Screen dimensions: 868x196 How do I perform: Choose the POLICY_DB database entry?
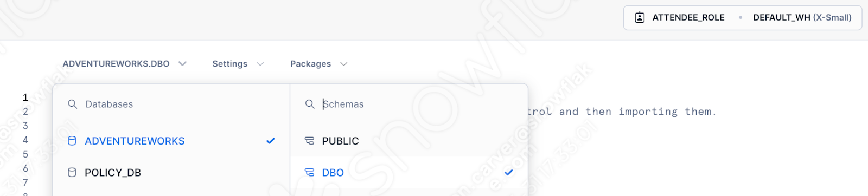tap(171, 173)
